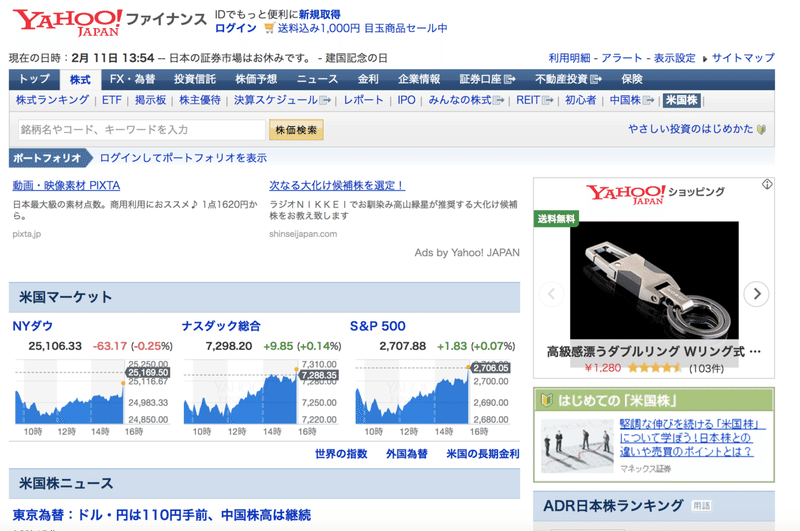800x531 pixels.
Task: Click the Yahoo! Japan logo
Action: (x=67, y=22)
